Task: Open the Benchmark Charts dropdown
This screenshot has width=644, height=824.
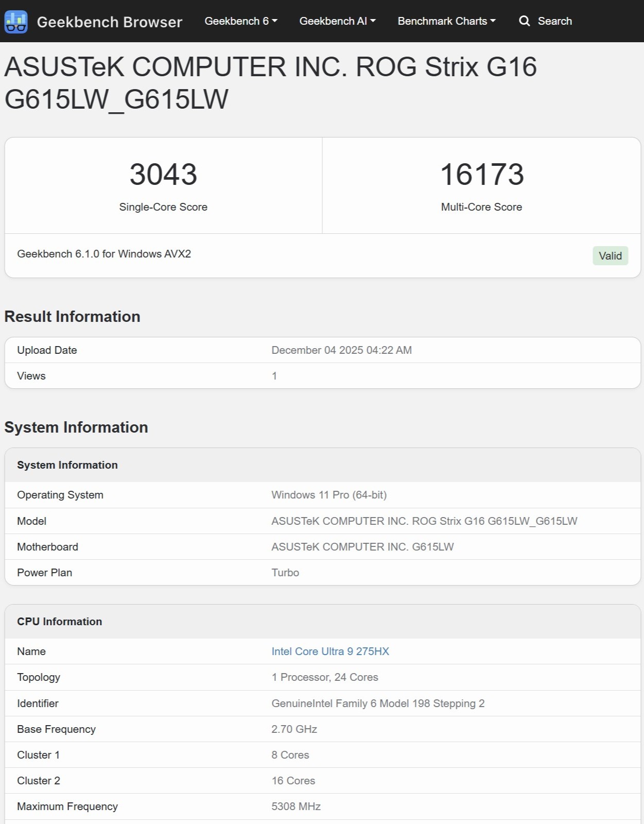Action: (446, 21)
